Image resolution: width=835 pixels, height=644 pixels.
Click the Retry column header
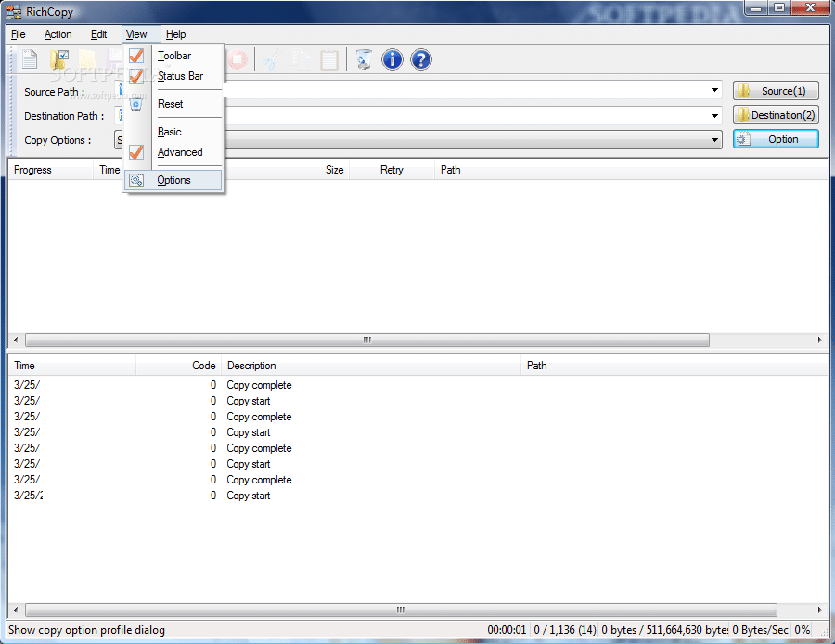(392, 170)
